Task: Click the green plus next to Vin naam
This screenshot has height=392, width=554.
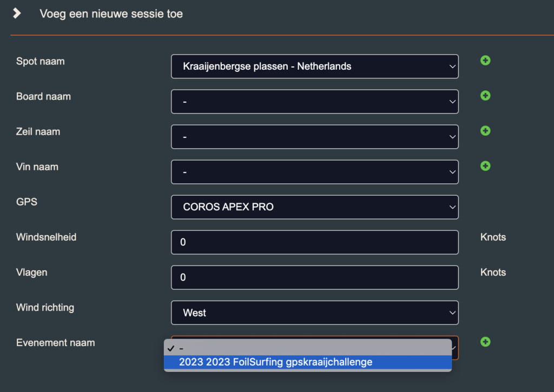Action: (485, 165)
